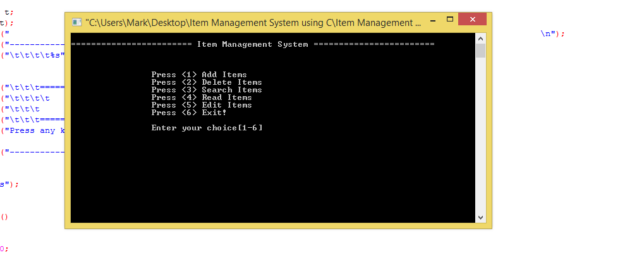The image size is (644, 255).
Task: Click the '\n");' code text in editor
Action: tap(552, 34)
